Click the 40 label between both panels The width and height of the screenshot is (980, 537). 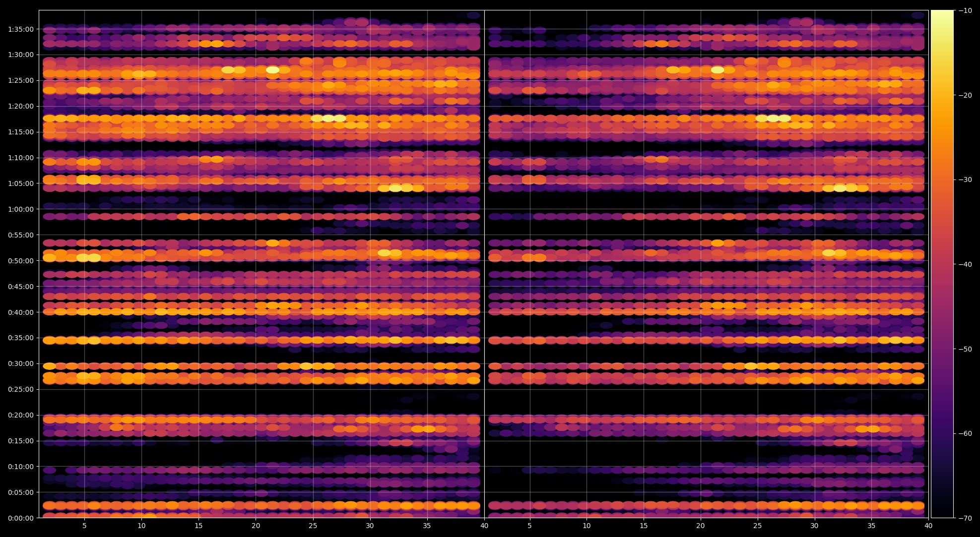[x=484, y=526]
